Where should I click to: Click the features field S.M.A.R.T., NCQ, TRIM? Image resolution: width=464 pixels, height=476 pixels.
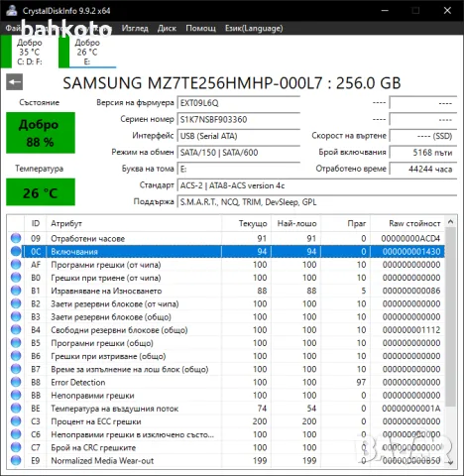point(317,202)
